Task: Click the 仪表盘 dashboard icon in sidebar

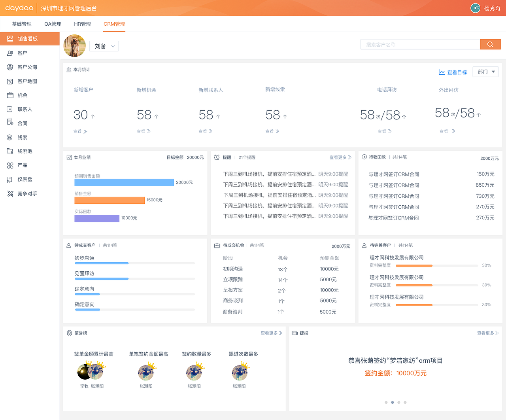Action: pyautogui.click(x=10, y=179)
